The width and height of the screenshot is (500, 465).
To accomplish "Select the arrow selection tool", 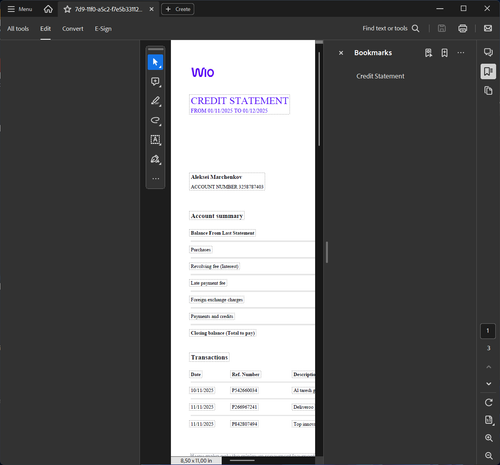I will [x=155, y=62].
